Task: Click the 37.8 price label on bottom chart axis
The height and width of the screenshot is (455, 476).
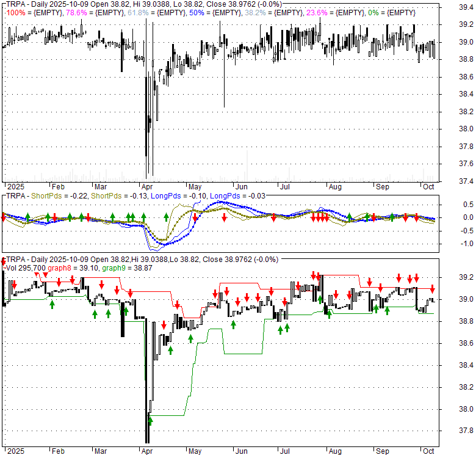Action: point(466,431)
